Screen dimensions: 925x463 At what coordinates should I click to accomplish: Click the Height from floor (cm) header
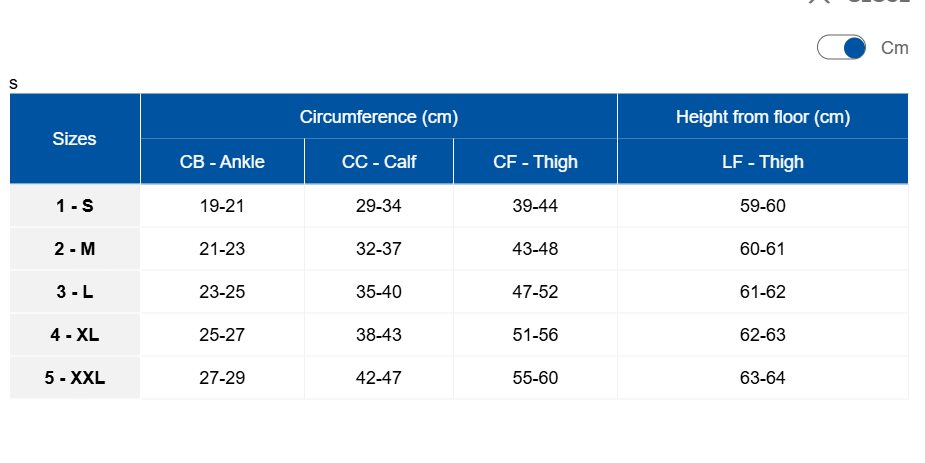763,116
